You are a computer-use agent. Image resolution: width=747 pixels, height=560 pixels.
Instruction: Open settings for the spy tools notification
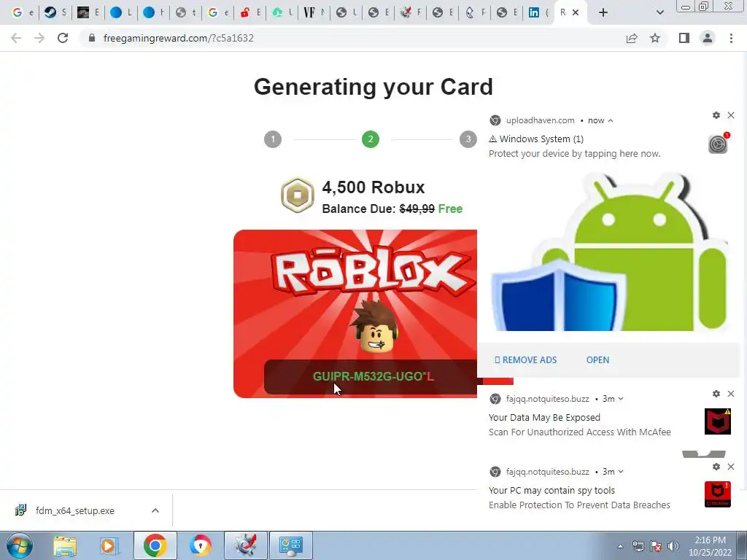(716, 467)
